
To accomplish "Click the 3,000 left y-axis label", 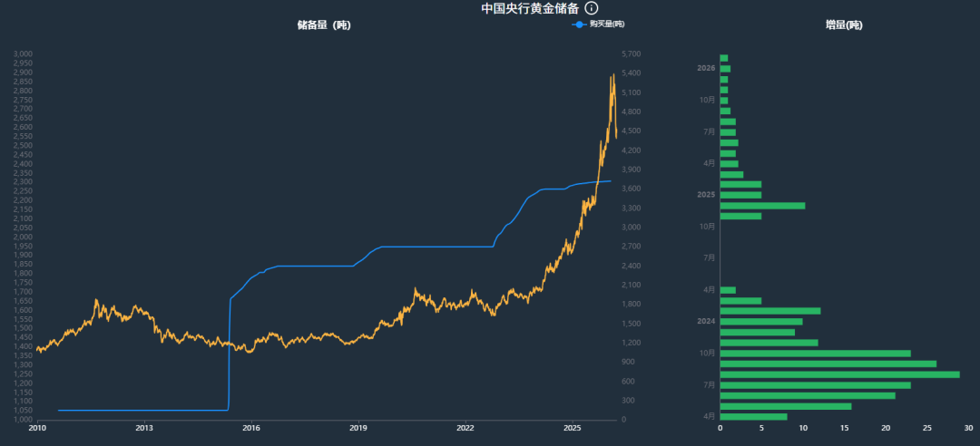I will 23,54.
